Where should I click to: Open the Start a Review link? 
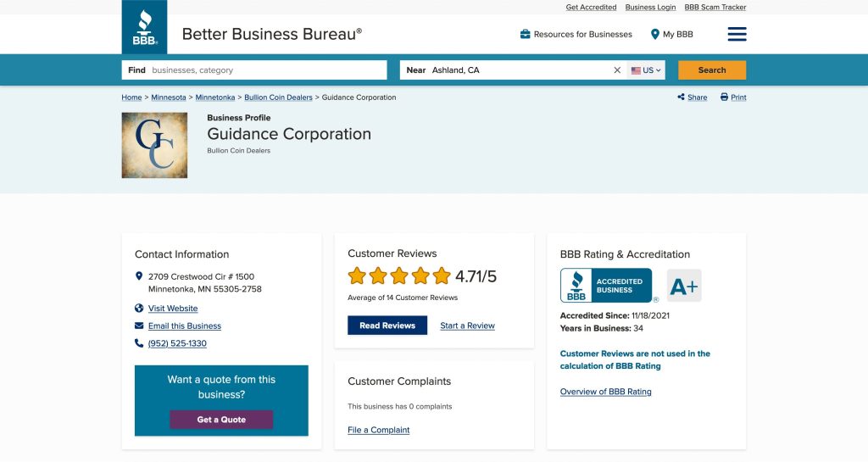point(467,326)
